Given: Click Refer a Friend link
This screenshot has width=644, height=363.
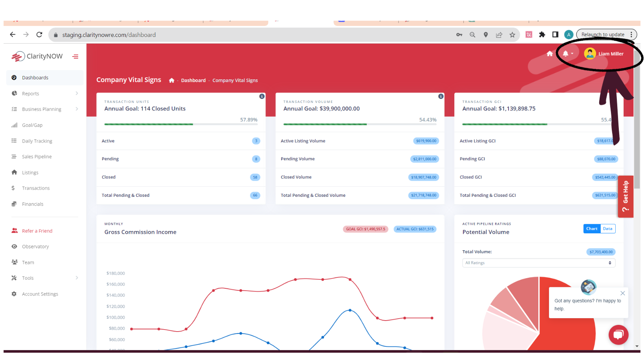Looking at the screenshot, I should (37, 231).
